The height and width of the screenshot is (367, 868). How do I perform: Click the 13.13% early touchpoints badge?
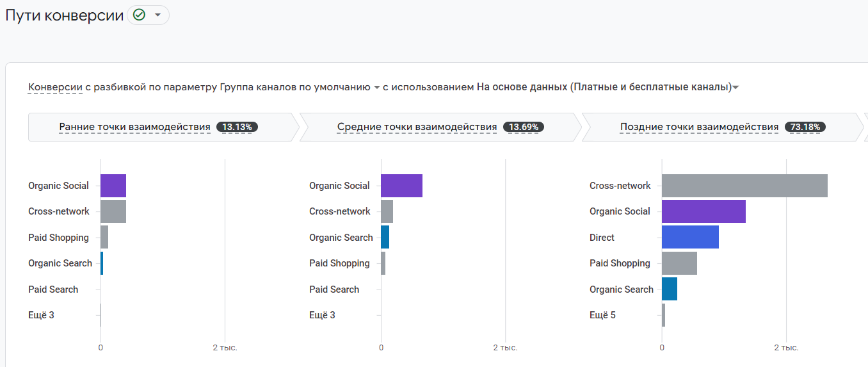[x=237, y=127]
